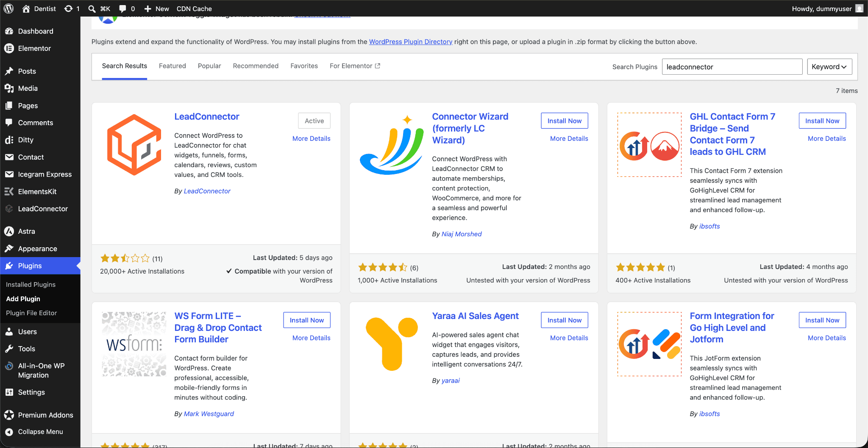Click the inactive Active button on LeadConnector
The image size is (868, 448).
tap(314, 120)
